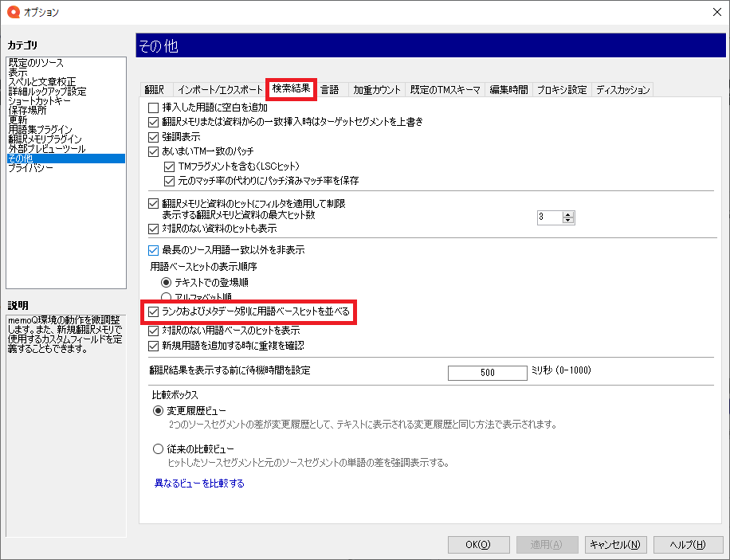The height and width of the screenshot is (560, 730).
Task: Enable 挿入した用語に空白を追加 checkbox
Action: pyautogui.click(x=154, y=108)
